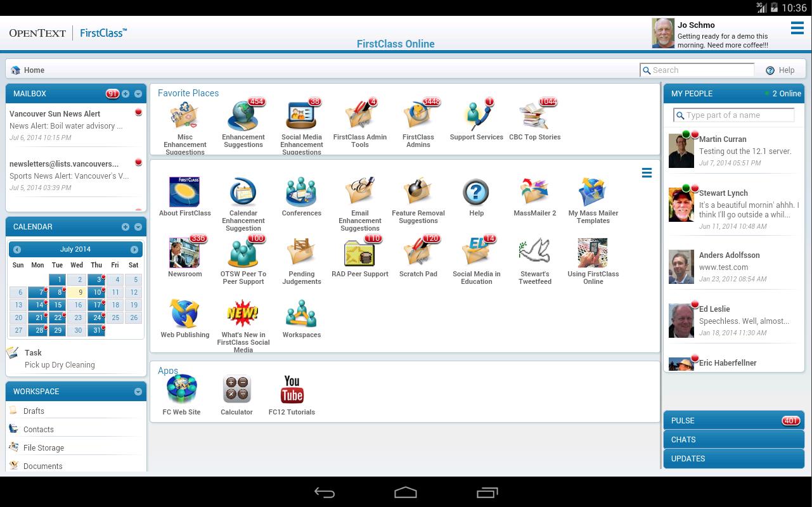Open Ed Leslie's entry
The width and height of the screenshot is (812, 507).
click(734, 320)
